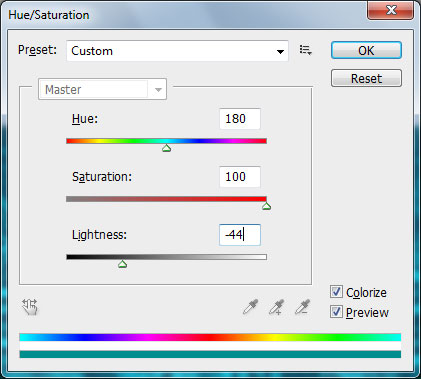Choose the Add to Sample eyedropper

coord(276,307)
